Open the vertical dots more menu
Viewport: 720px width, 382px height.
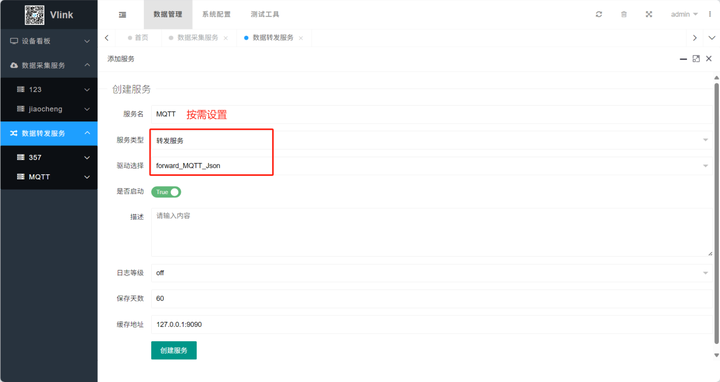(x=710, y=14)
